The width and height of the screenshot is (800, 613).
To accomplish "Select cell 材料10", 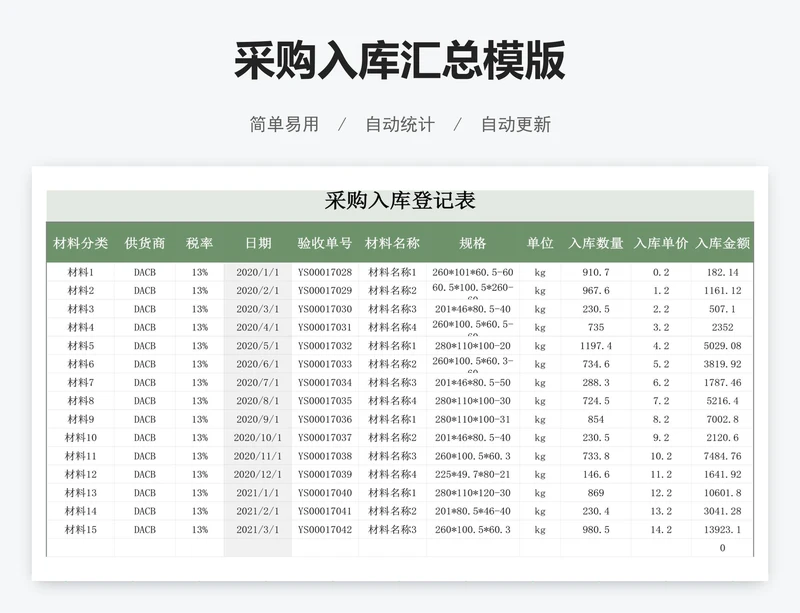I will 81,437.
